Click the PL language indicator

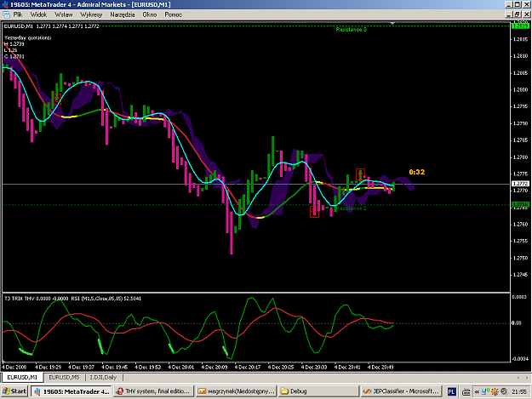pyautogui.click(x=451, y=392)
